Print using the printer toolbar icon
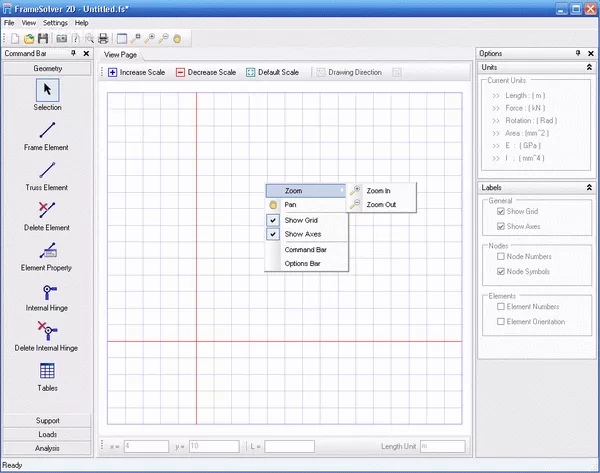This screenshot has height=473, width=600. pyautogui.click(x=103, y=39)
